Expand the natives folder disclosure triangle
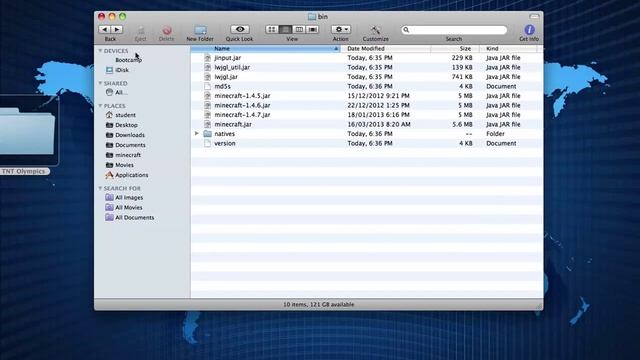 pyautogui.click(x=197, y=133)
